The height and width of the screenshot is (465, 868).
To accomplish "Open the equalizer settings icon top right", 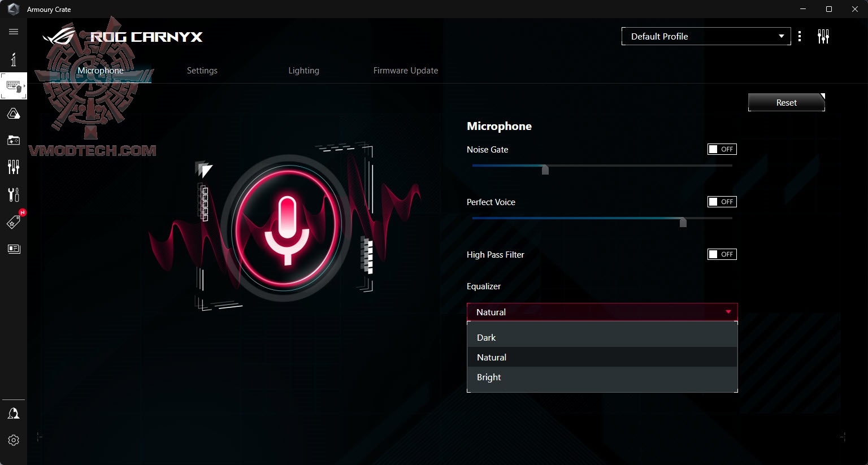I will [x=823, y=36].
